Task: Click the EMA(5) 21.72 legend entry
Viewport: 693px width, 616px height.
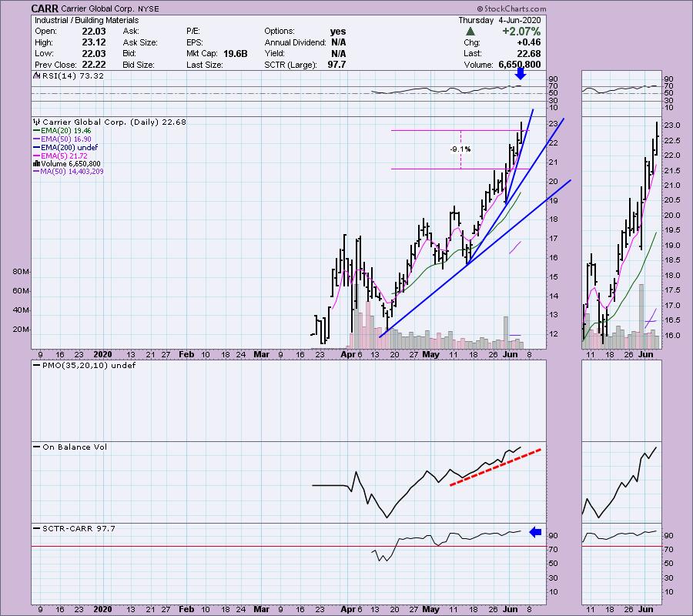Action: point(61,156)
